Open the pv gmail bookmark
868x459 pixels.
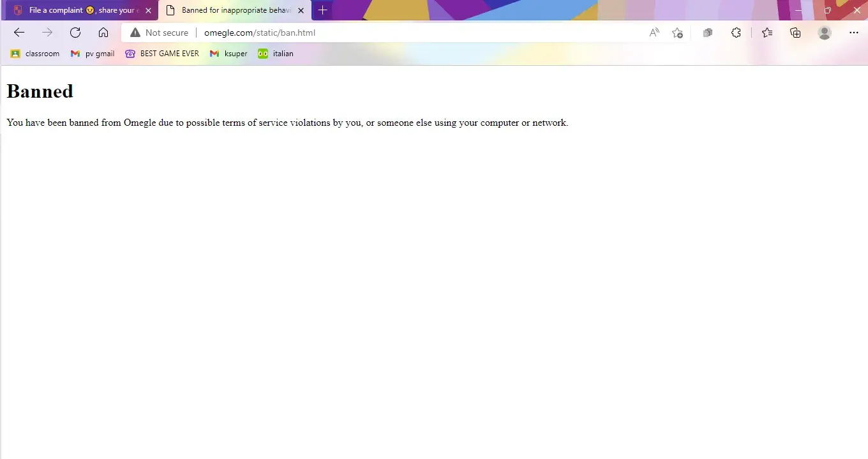tap(93, 54)
